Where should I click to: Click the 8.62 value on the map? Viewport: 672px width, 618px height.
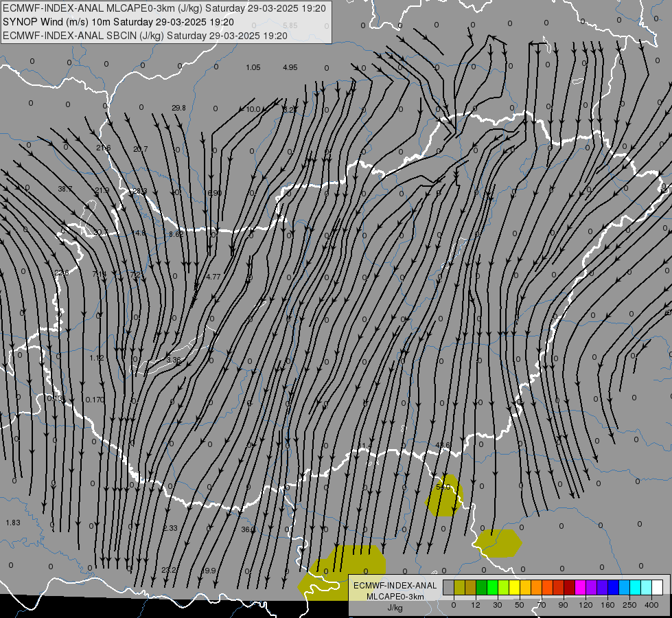pos(176,234)
